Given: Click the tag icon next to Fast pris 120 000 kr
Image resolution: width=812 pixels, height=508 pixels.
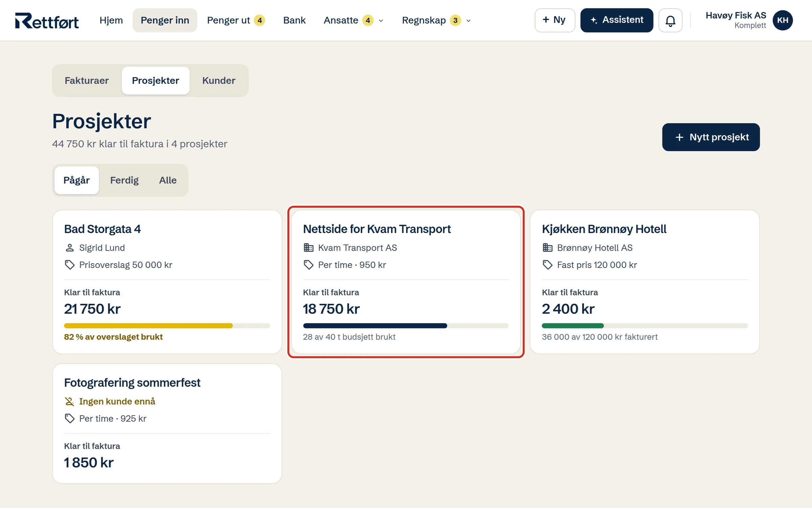Looking at the screenshot, I should coord(547,265).
